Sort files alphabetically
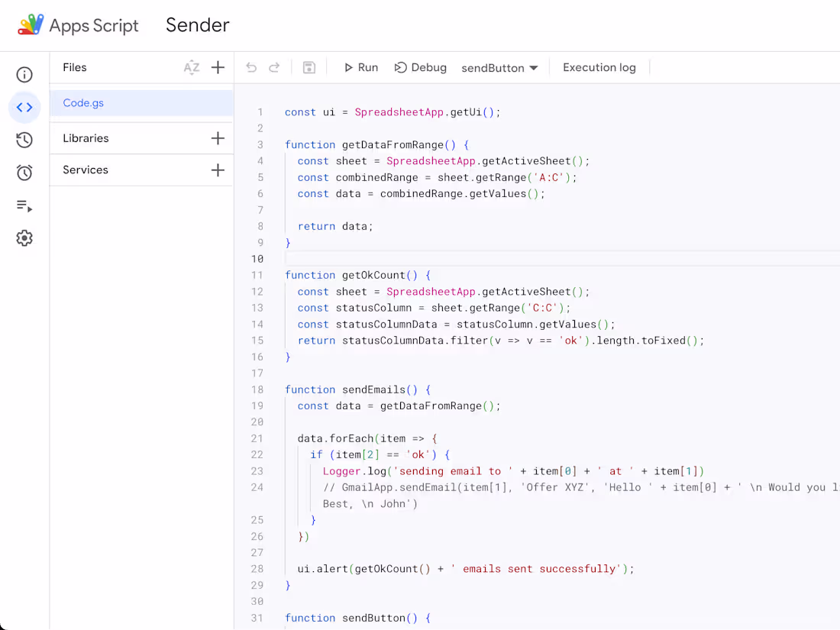840x630 pixels. (192, 67)
